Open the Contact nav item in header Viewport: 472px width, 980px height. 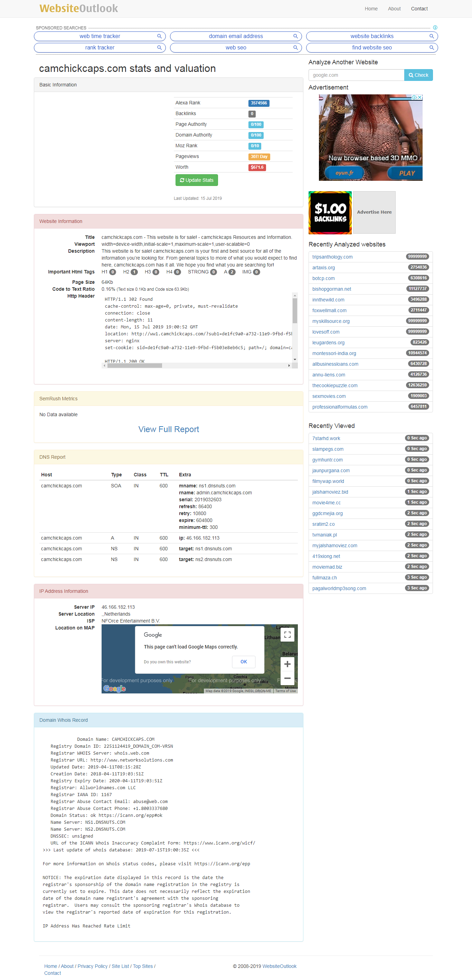click(419, 9)
